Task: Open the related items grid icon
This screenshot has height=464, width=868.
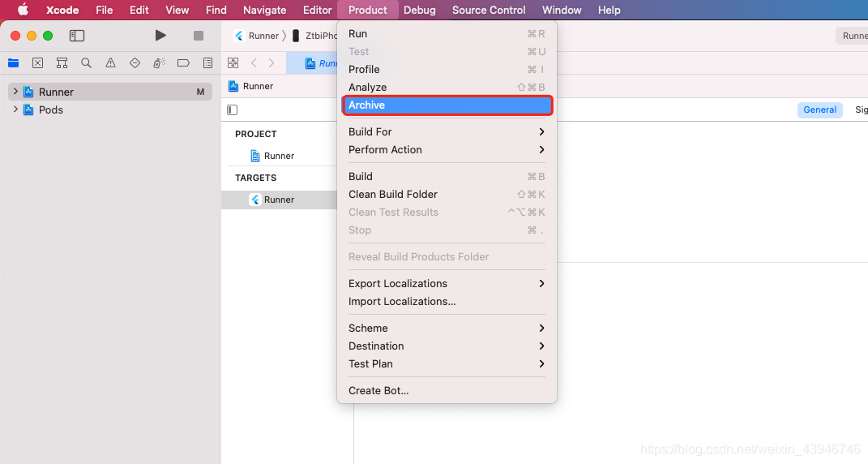Action: pyautogui.click(x=233, y=63)
